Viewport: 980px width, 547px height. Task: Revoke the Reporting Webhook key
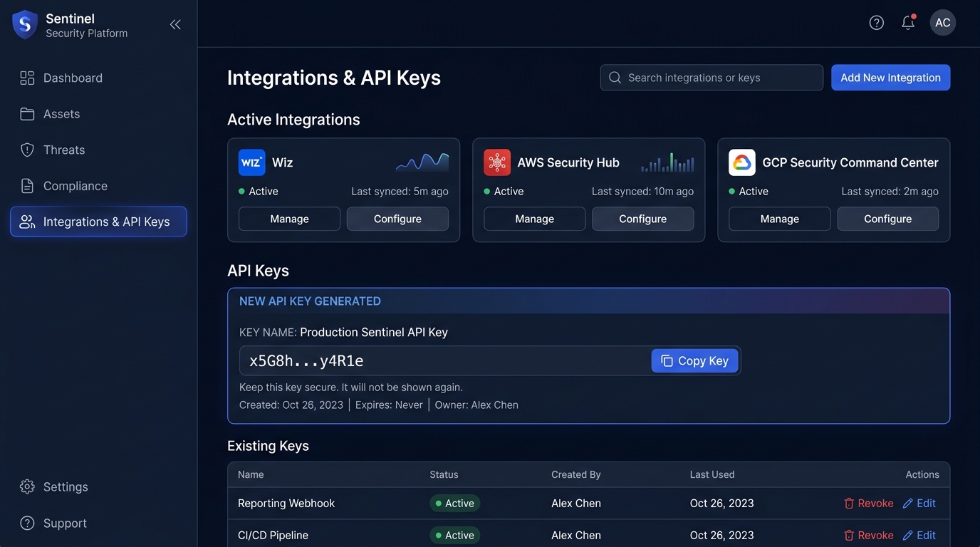click(868, 503)
